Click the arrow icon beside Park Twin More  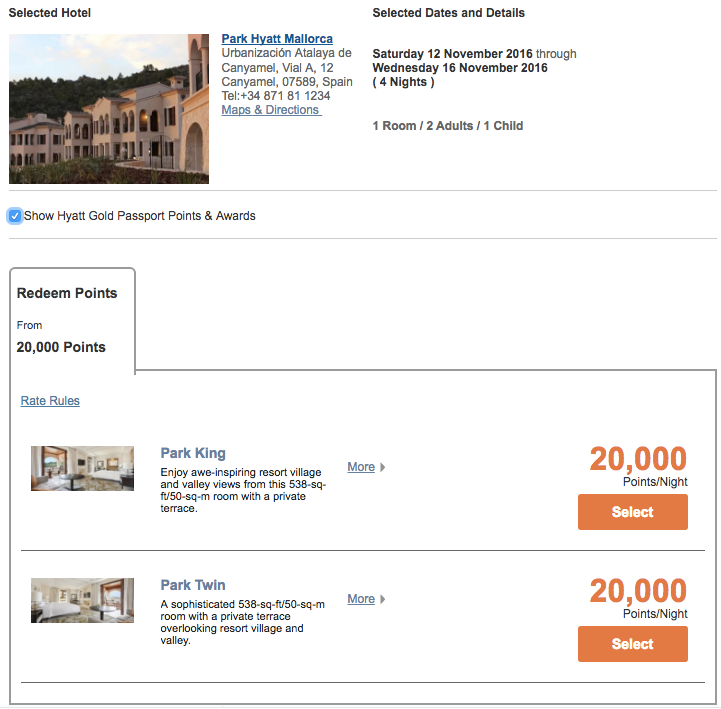[x=383, y=599]
